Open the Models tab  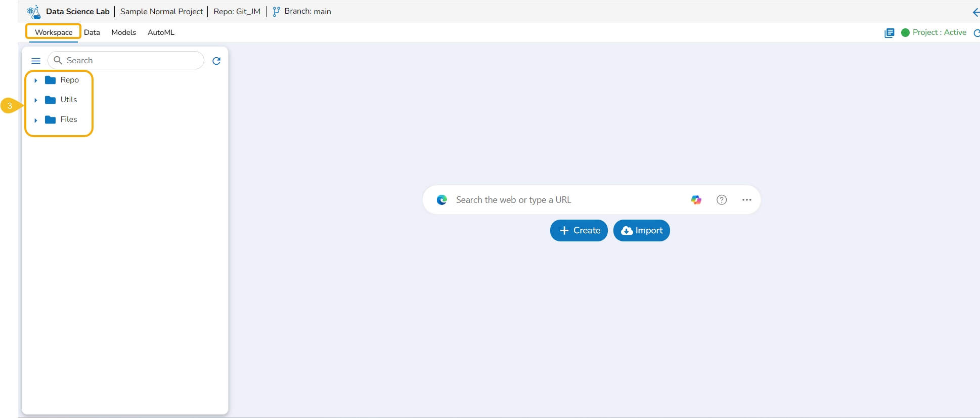tap(124, 32)
